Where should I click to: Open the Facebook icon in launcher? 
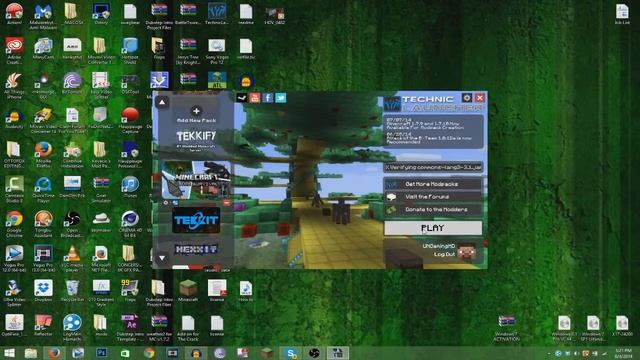pyautogui.click(x=268, y=98)
